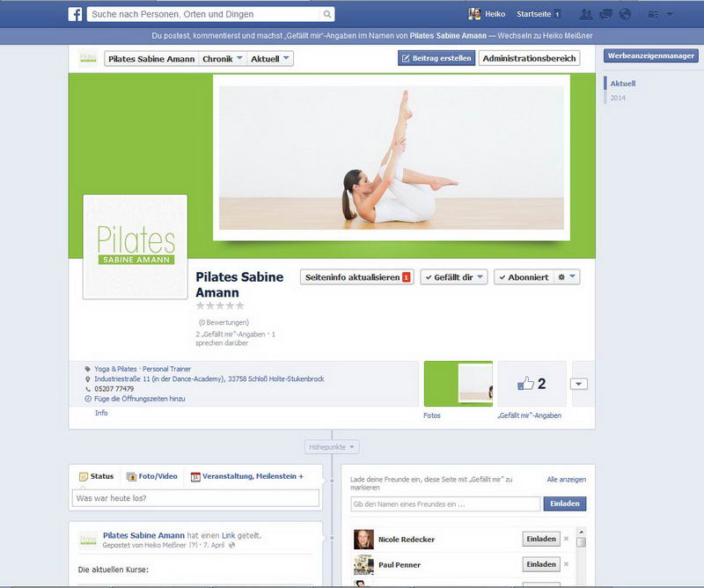The image size is (704, 588).
Task: Click the blue Einladen button
Action: click(565, 503)
